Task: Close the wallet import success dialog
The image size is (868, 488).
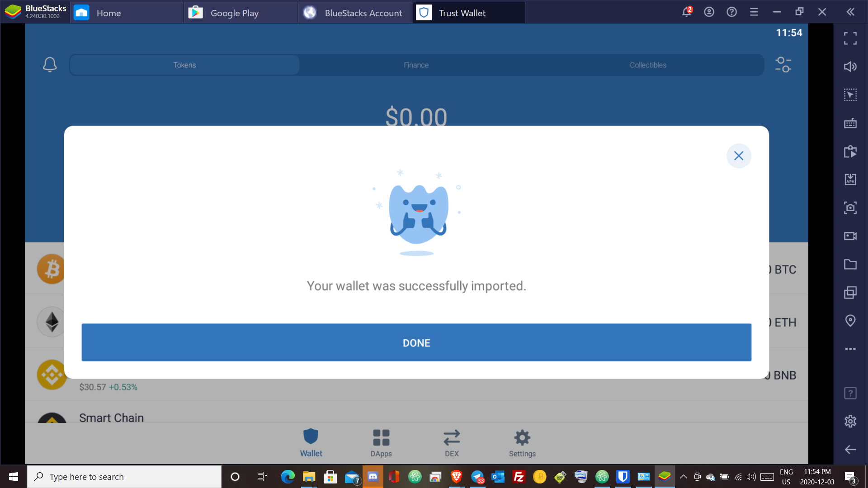Action: click(x=739, y=155)
